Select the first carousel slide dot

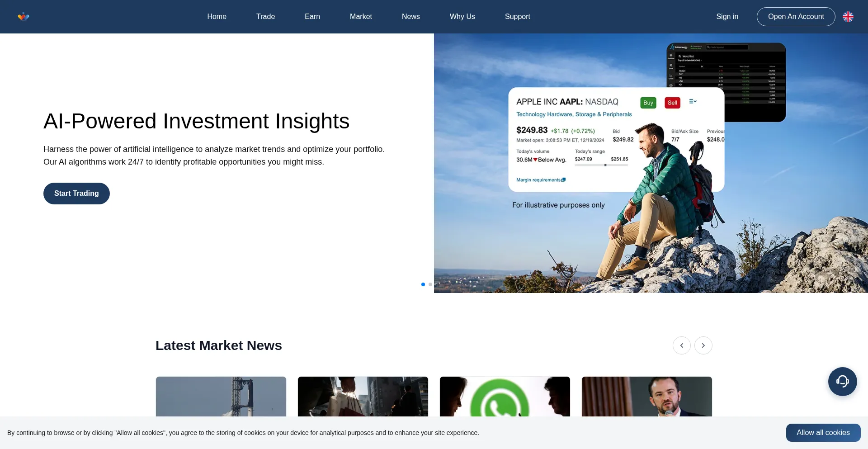423,284
